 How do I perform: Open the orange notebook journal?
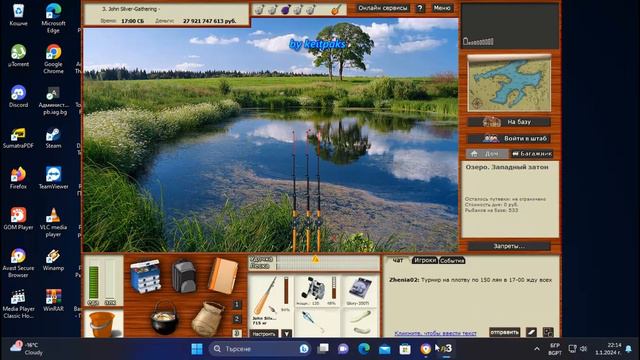[x=223, y=276]
